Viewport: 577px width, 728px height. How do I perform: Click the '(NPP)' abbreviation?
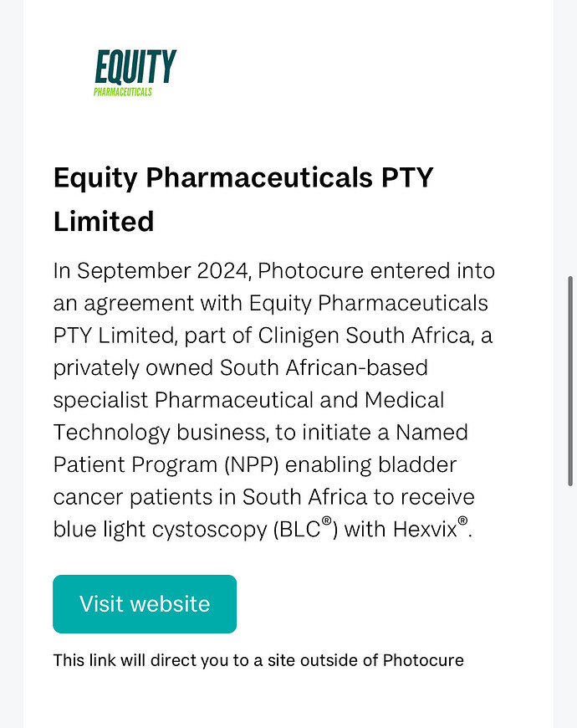coord(252,464)
